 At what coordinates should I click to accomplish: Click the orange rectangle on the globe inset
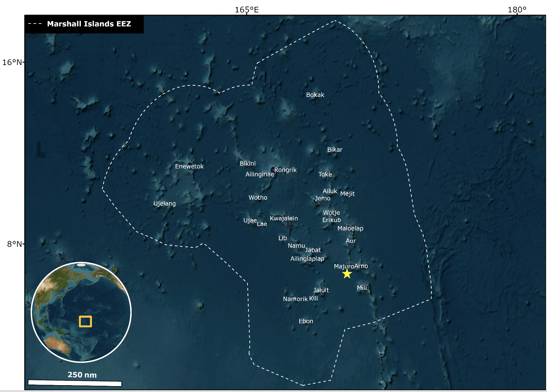(85, 321)
